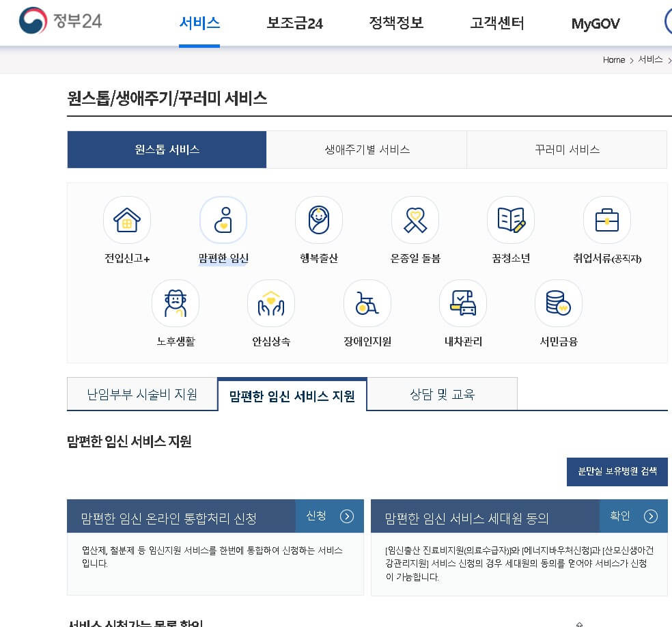
Task: Select the 취업서류(공직자) briefcase icon
Action: click(x=606, y=220)
